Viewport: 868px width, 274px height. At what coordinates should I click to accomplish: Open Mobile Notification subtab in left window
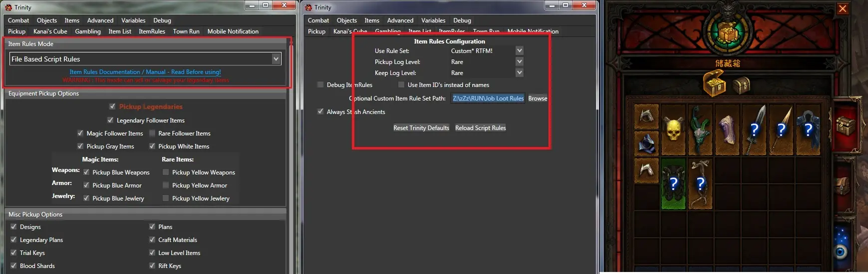click(233, 31)
